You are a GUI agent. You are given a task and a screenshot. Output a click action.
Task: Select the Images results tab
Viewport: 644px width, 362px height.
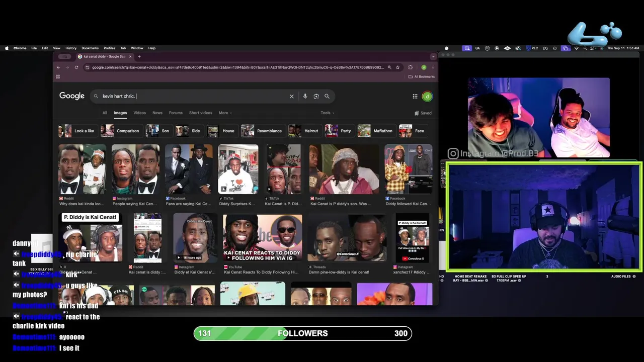(120, 113)
